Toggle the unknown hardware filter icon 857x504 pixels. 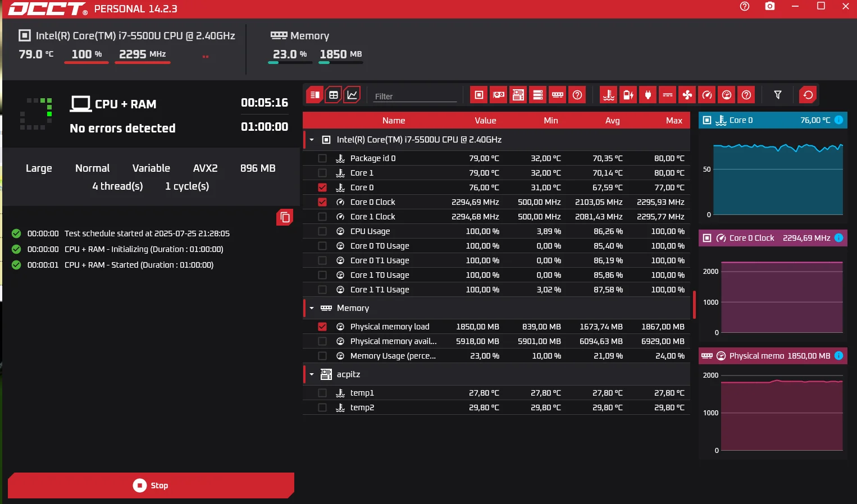tap(577, 95)
